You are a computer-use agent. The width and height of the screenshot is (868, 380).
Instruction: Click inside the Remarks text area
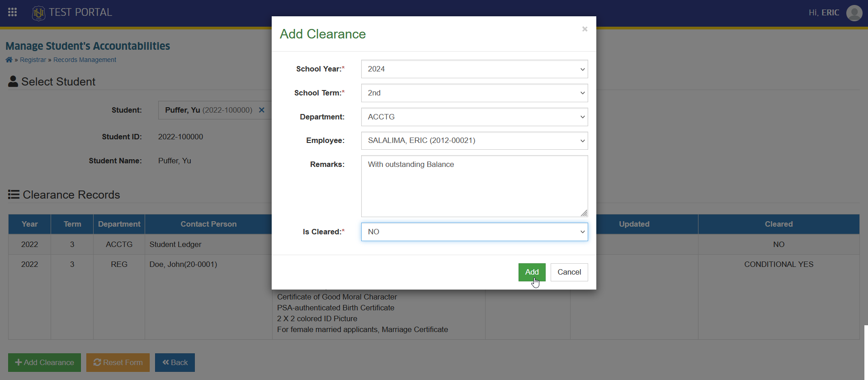[474, 186]
